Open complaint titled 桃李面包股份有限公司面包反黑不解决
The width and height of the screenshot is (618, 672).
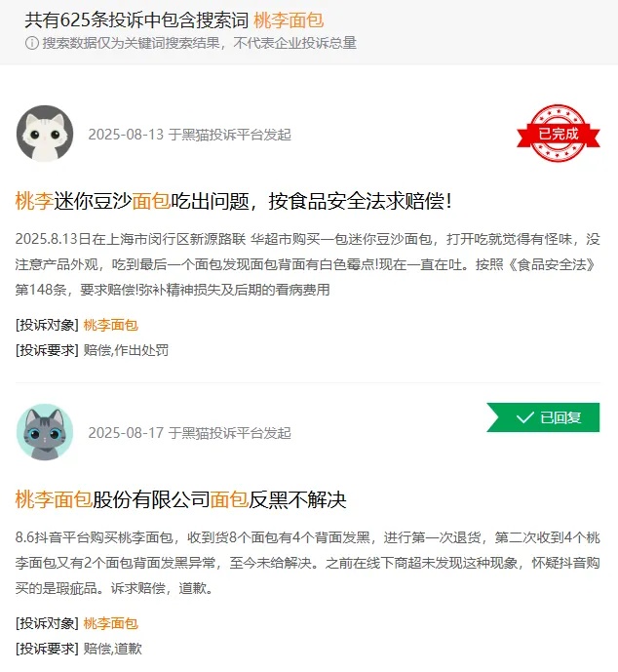point(180,499)
